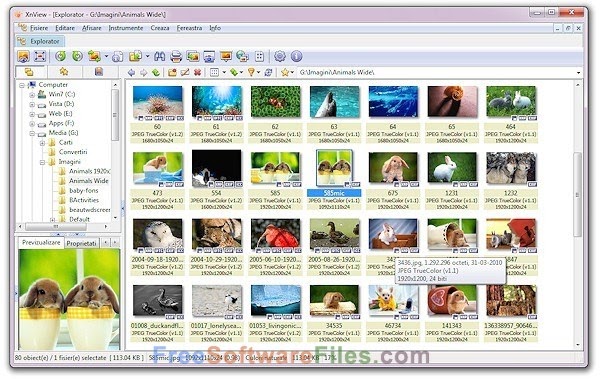Viewport: 600px width, 379px height.
Task: Open the Editare menu
Action: [x=65, y=28]
